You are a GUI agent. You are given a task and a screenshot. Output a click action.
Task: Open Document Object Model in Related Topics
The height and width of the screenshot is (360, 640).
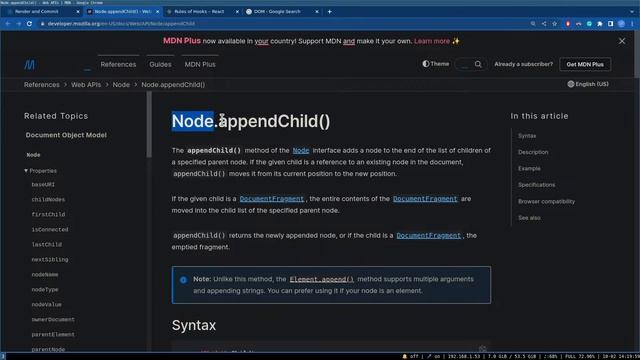(x=66, y=135)
